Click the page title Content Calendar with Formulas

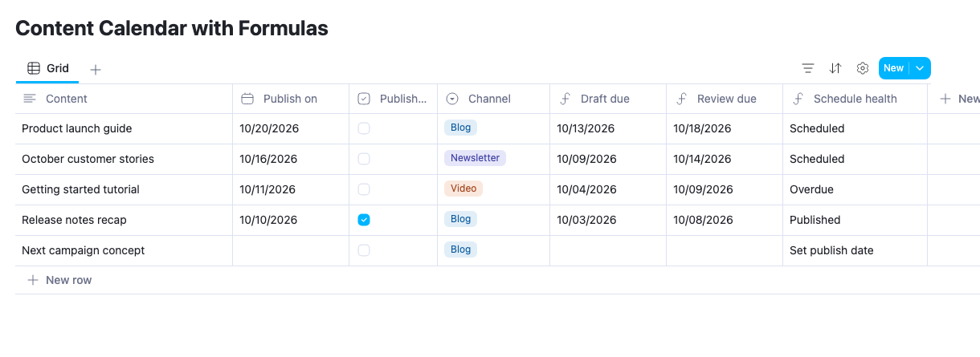[172, 28]
